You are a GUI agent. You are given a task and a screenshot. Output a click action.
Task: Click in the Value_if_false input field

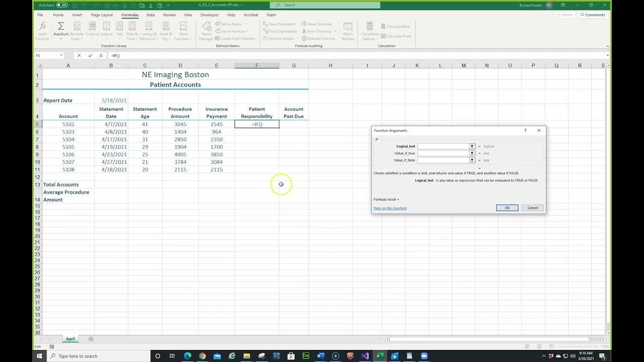[x=443, y=160]
